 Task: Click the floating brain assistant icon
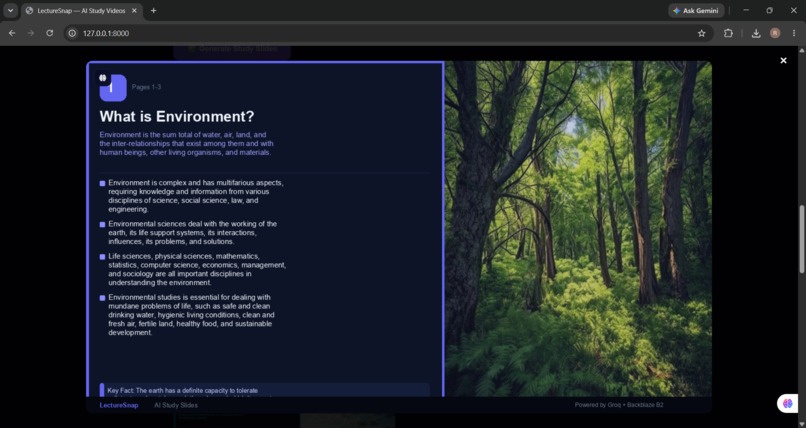(787, 403)
